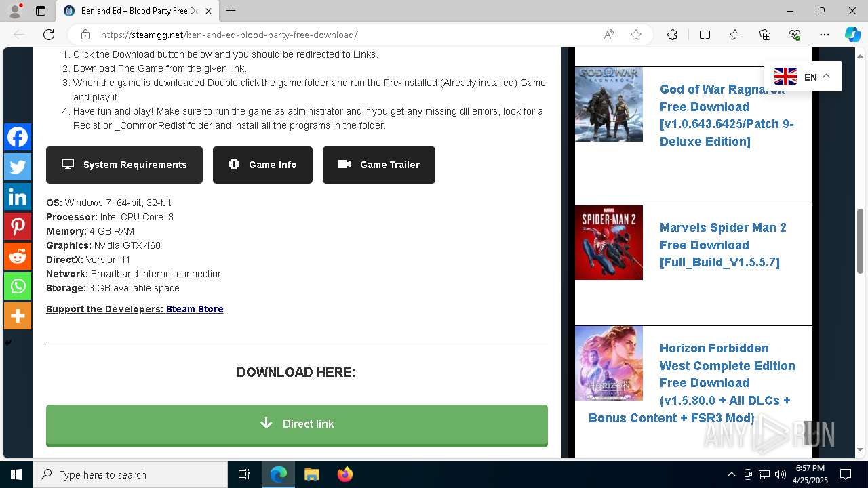Open Favorites list in toolbar

pos(735,35)
